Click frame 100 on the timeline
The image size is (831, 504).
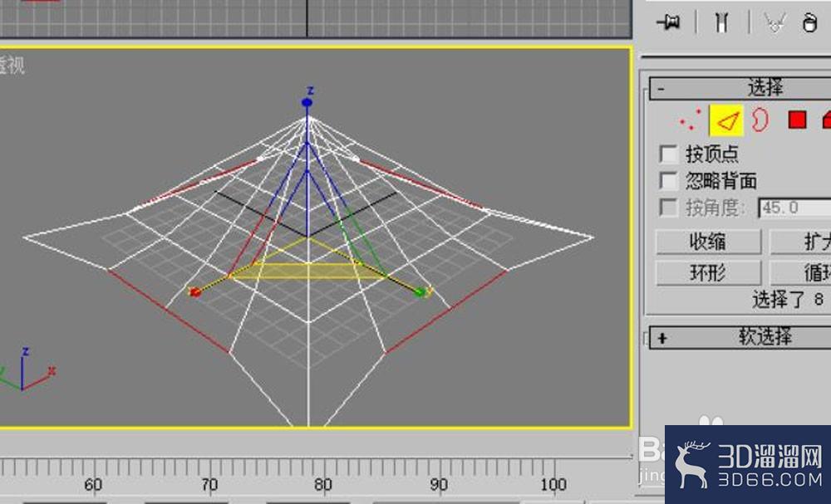pyautogui.click(x=553, y=484)
